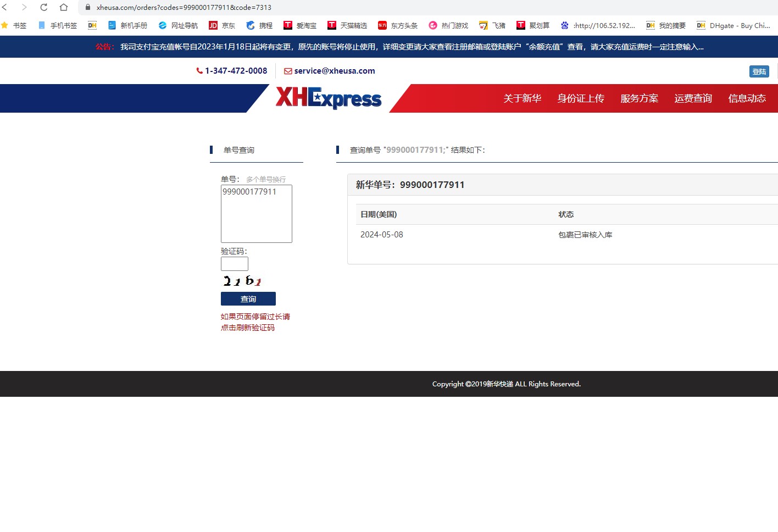Click the XHExpress logo
This screenshot has width=778, height=532.
[x=329, y=98]
